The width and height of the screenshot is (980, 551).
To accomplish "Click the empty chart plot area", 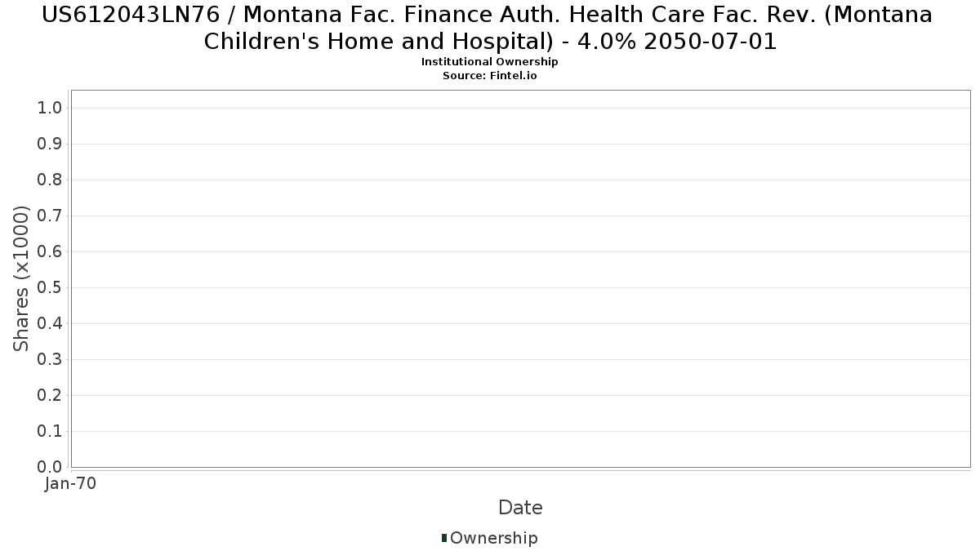I will (x=520, y=278).
